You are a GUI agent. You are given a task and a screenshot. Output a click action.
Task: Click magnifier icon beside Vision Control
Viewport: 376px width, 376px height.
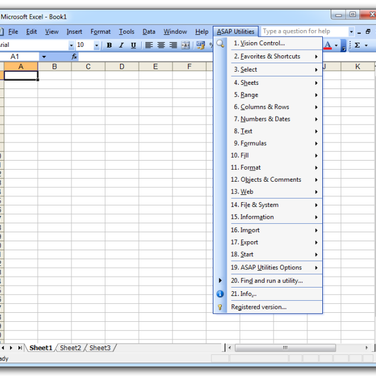pos(220,43)
